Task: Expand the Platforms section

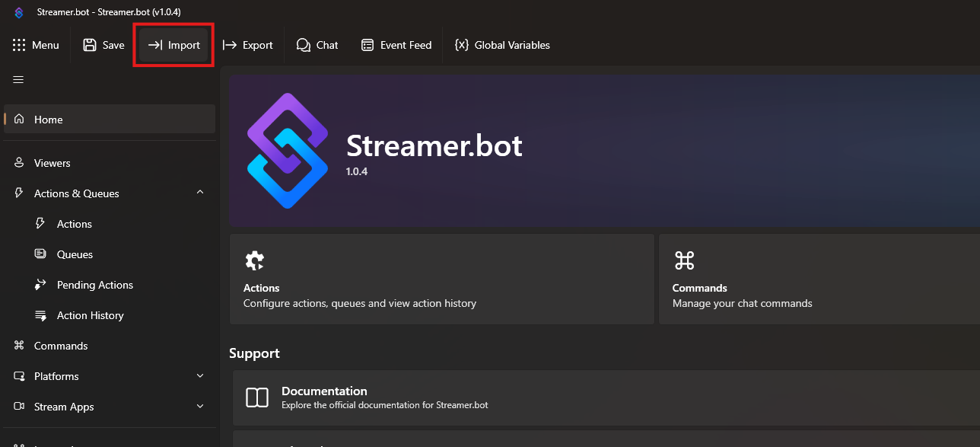Action: click(x=200, y=376)
